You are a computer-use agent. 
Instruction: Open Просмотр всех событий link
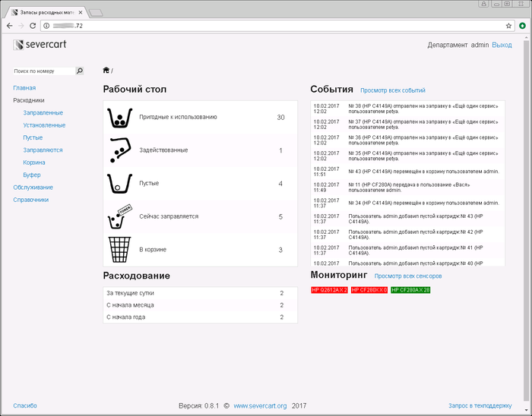tap(393, 90)
